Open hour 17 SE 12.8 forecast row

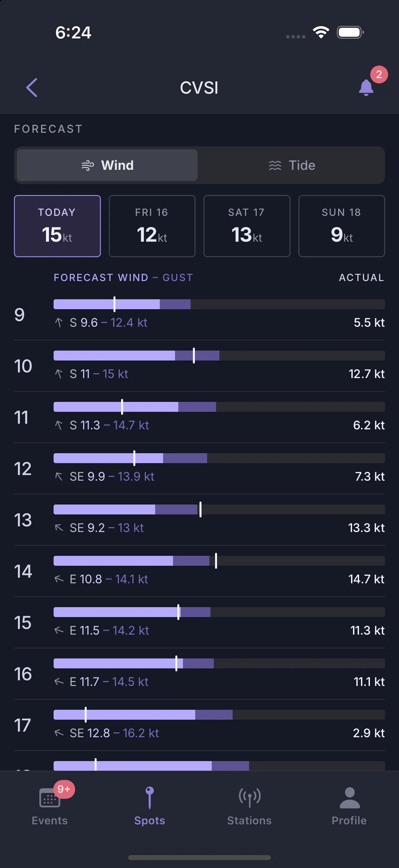pyautogui.click(x=199, y=725)
